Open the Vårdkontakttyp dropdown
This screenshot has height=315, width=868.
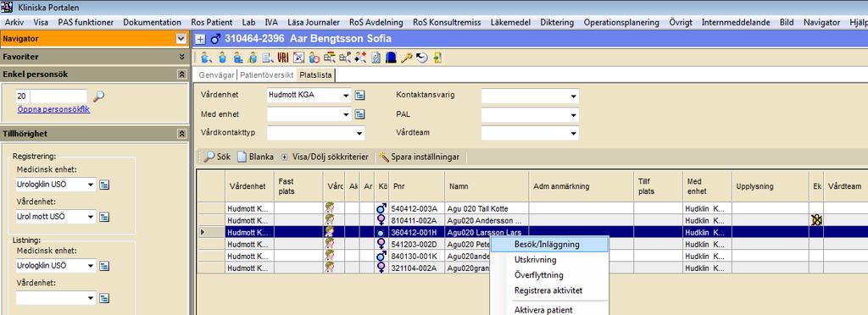(359, 133)
